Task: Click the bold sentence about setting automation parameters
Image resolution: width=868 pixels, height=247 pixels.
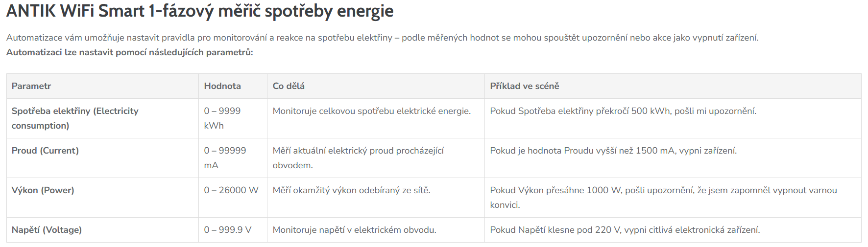Action: 130,52
